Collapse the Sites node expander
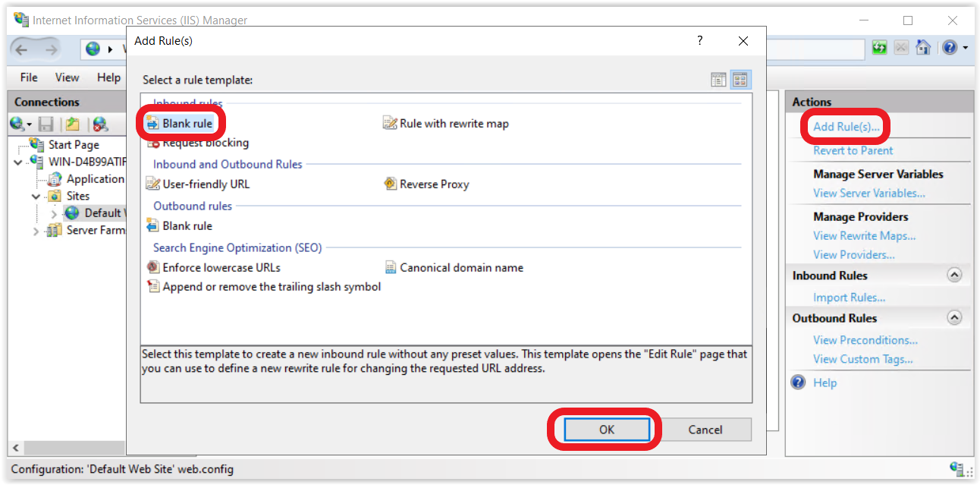This screenshot has width=980, height=485. point(36,196)
